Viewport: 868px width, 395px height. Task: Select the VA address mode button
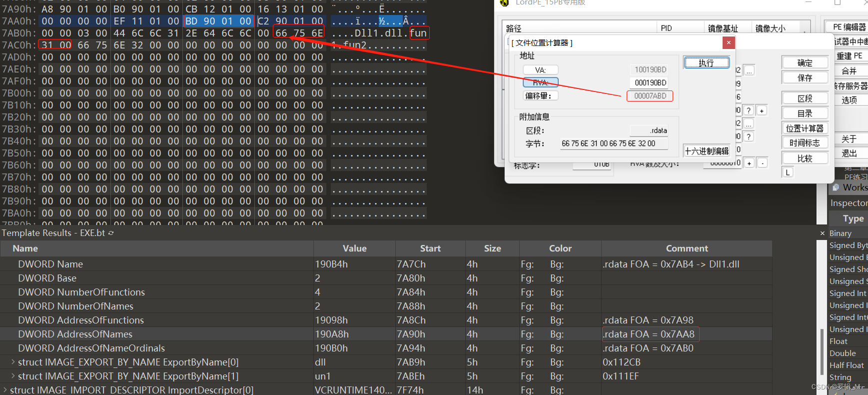pyautogui.click(x=540, y=70)
